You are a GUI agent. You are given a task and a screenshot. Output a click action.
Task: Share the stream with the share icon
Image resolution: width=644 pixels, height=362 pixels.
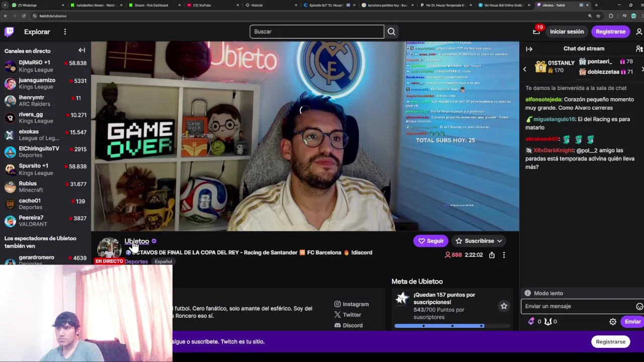pos(492,255)
